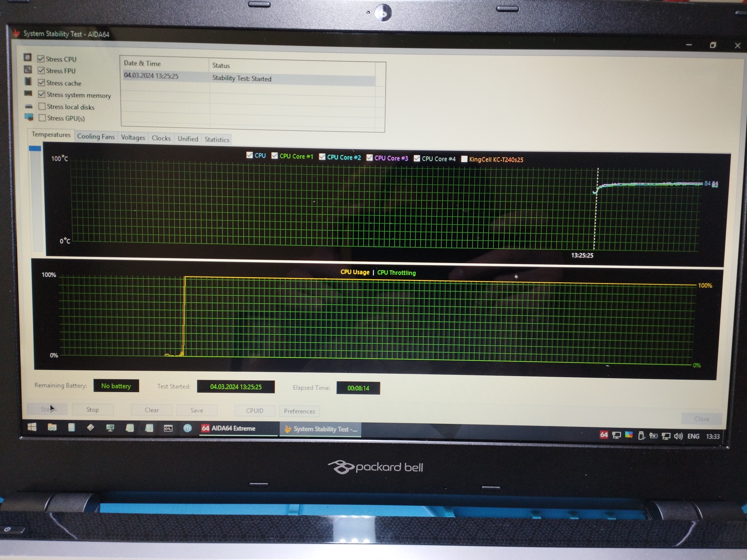Click the flame icon in the window title bar
Image resolution: width=747 pixels, height=560 pixels.
[x=16, y=33]
